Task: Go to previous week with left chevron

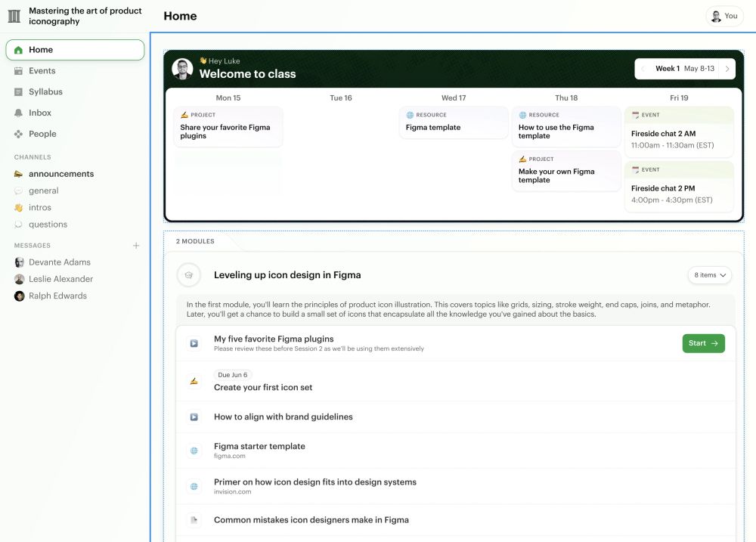Action: (643, 69)
